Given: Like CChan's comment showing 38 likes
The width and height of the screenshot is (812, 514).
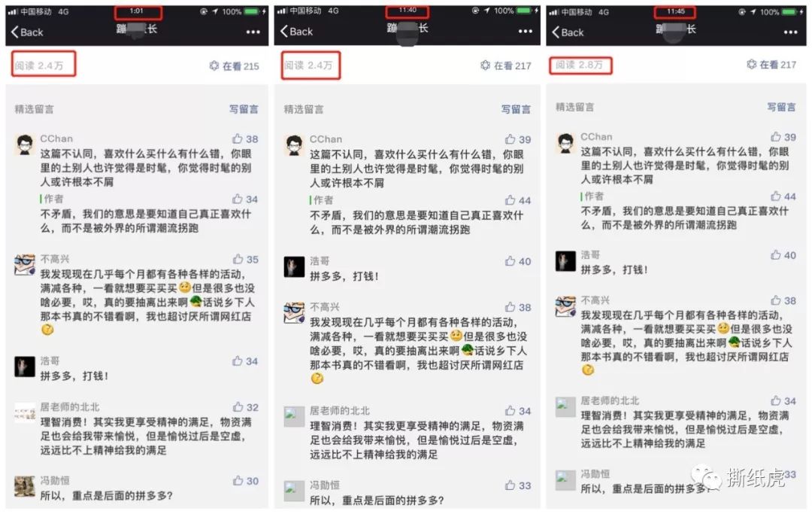Looking at the screenshot, I should click(237, 139).
